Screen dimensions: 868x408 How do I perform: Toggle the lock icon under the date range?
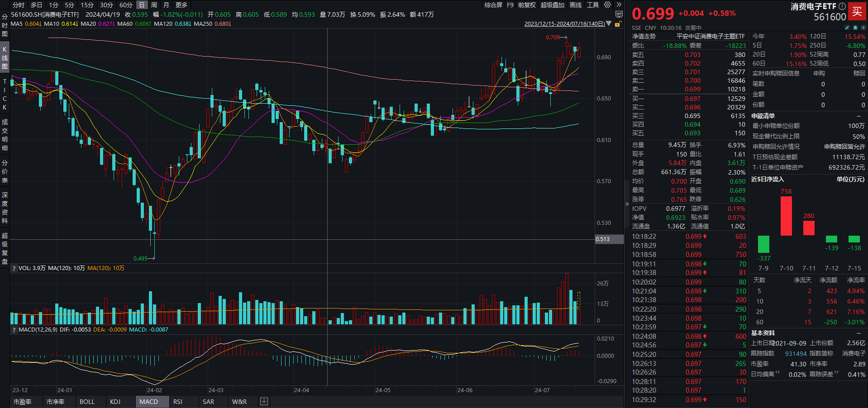click(x=618, y=24)
